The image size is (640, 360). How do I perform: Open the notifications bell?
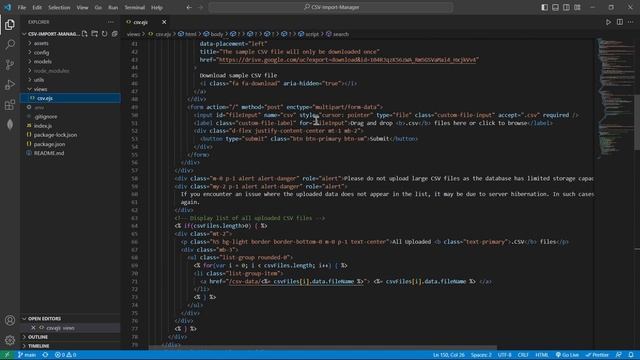click(x=631, y=355)
